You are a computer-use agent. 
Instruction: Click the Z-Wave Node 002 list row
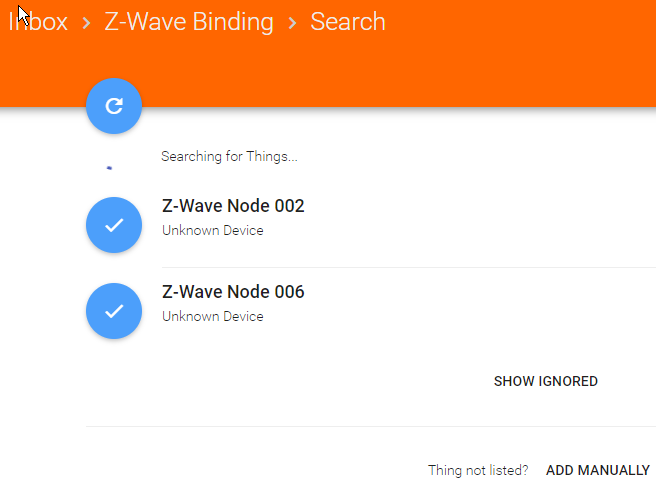point(371,225)
